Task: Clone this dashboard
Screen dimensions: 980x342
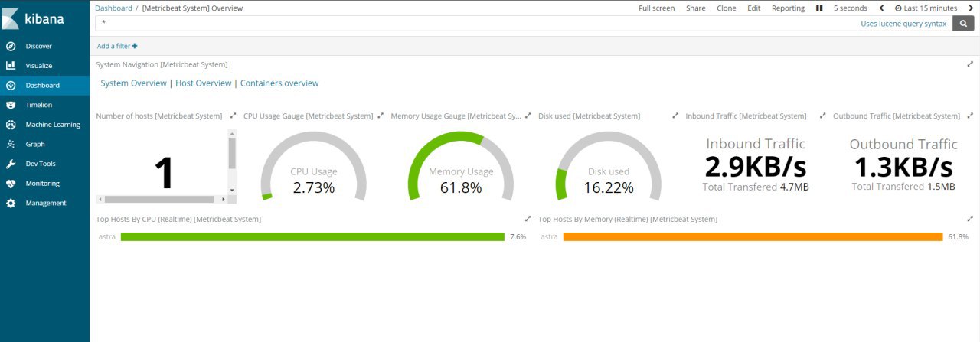Action: (727, 8)
